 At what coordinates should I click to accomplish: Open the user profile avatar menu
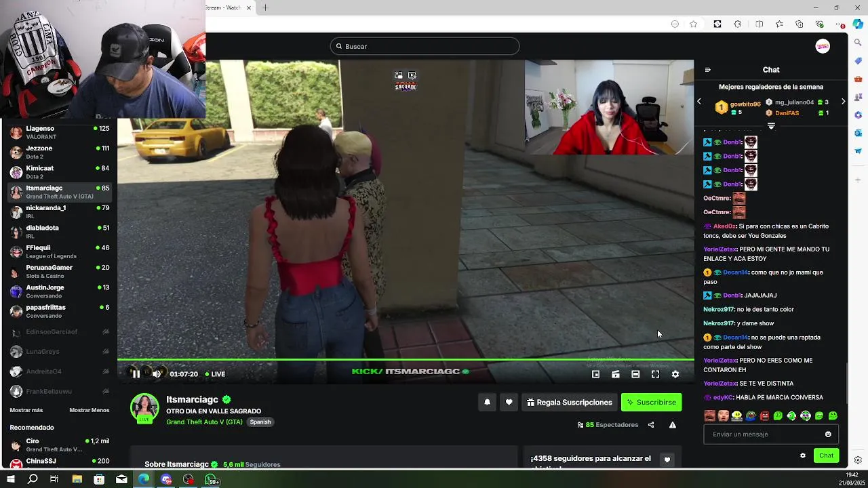point(823,46)
